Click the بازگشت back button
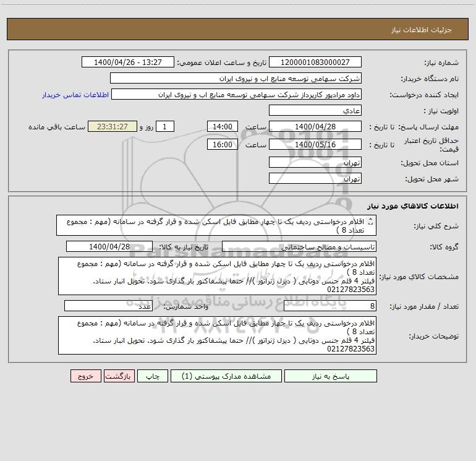 [119, 376]
